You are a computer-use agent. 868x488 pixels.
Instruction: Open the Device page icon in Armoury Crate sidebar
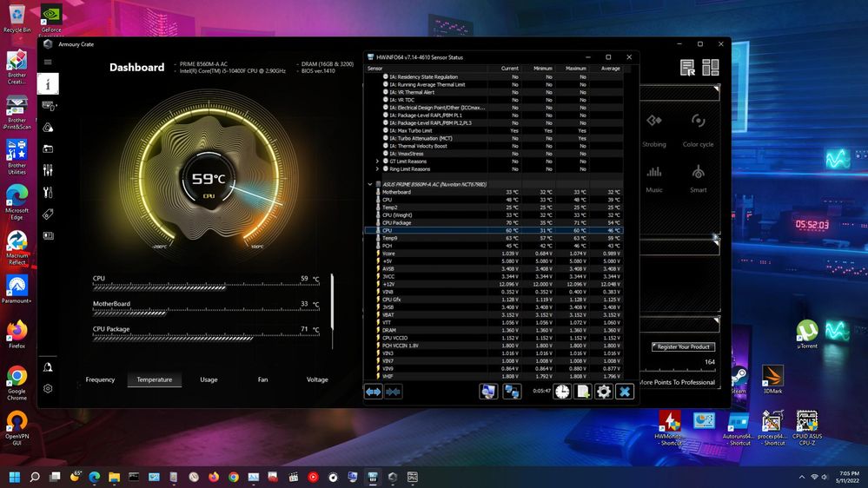[x=48, y=106]
